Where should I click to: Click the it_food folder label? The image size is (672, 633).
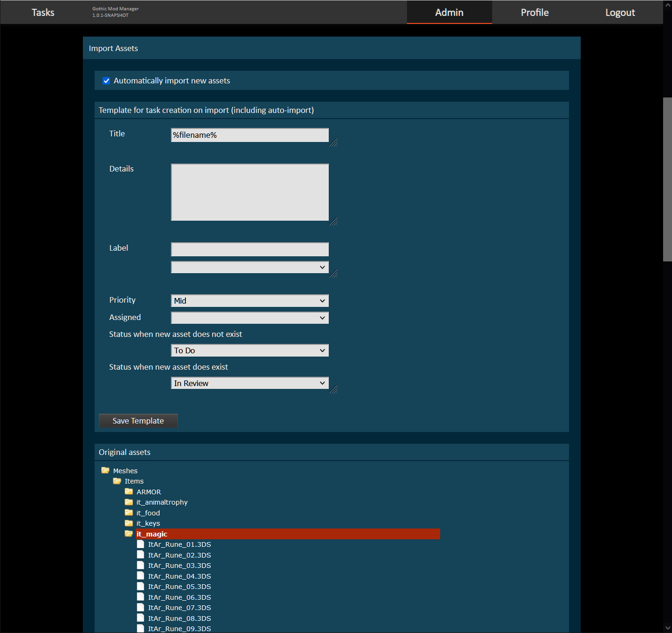(148, 513)
